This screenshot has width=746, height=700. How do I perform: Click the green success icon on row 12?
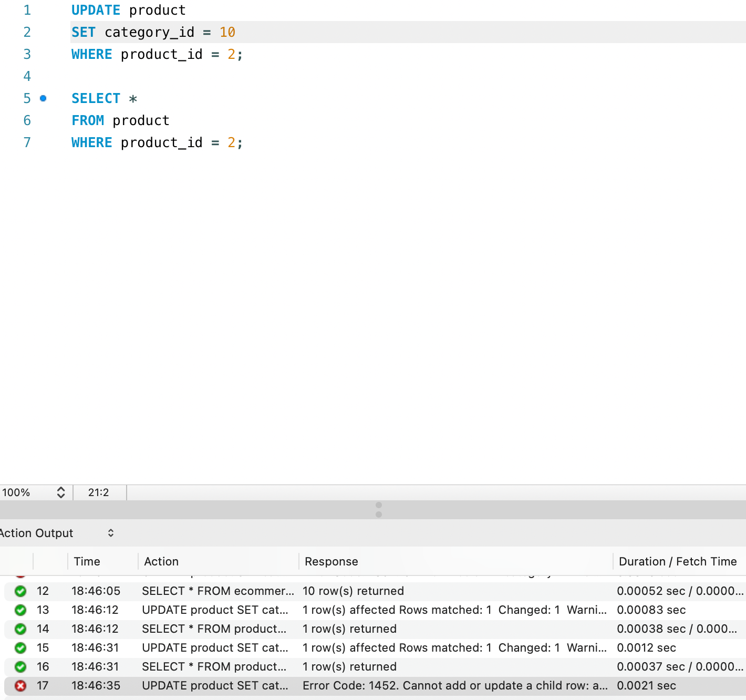[20, 591]
